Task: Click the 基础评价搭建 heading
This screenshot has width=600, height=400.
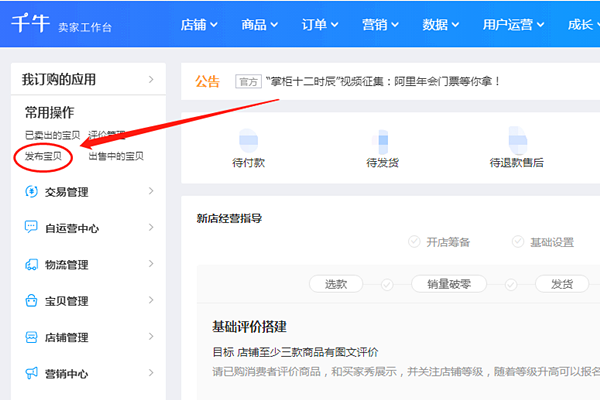Action: 249,327
